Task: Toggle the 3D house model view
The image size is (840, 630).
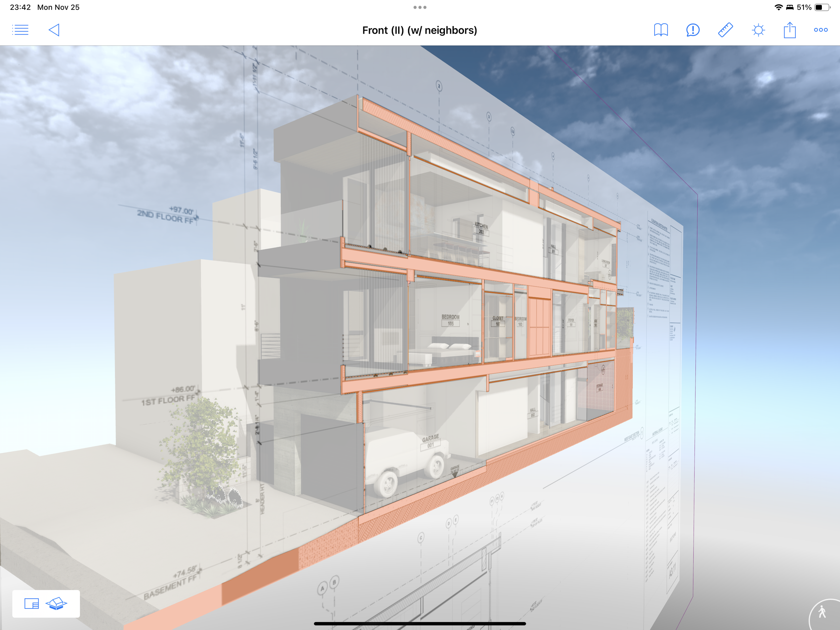Action: tap(56, 603)
